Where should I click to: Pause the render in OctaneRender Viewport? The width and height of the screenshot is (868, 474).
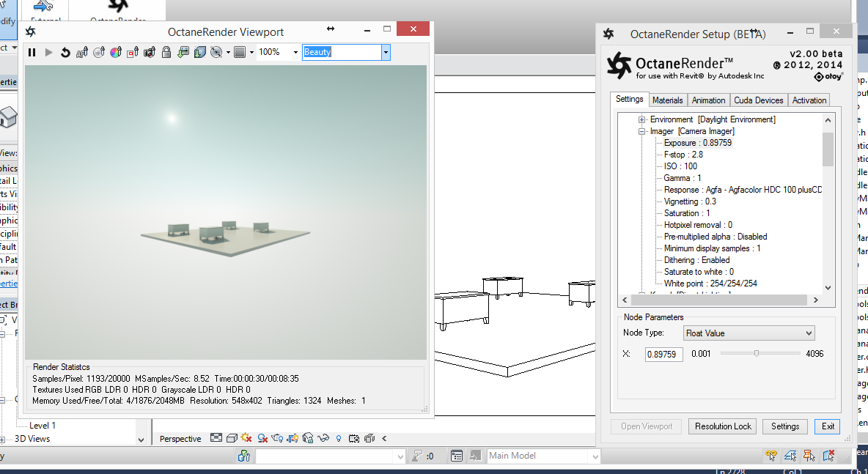click(32, 52)
